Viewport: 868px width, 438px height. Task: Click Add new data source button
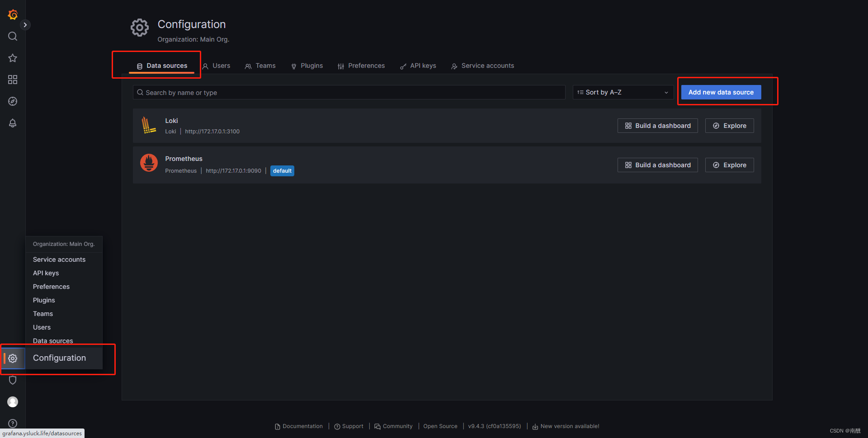(x=721, y=92)
